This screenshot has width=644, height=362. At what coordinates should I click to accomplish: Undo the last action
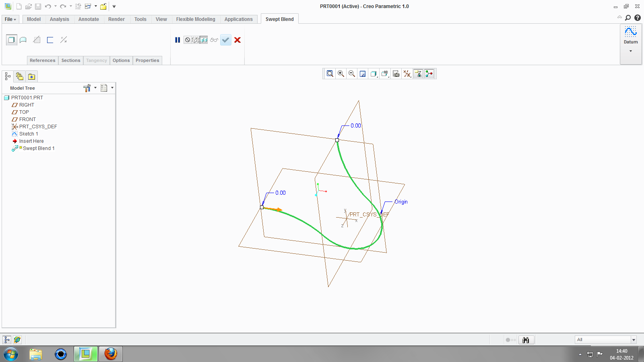click(x=48, y=6)
